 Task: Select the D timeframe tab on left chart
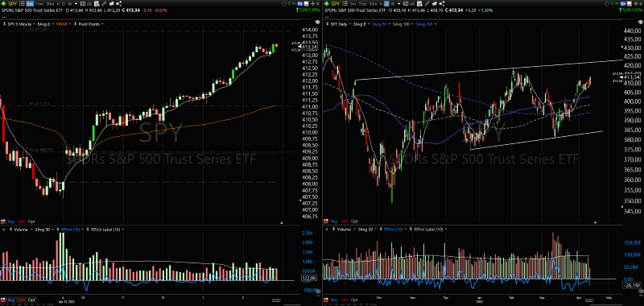[x=64, y=4]
